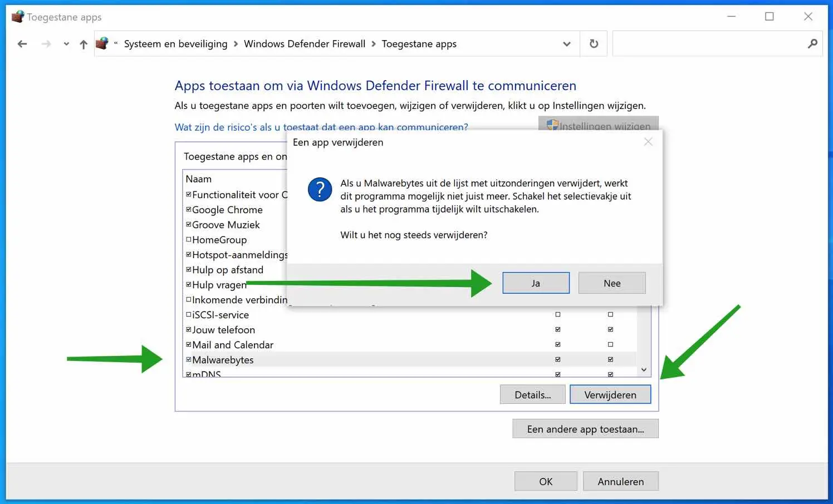
Task: Confirm with OK button
Action: point(546,481)
